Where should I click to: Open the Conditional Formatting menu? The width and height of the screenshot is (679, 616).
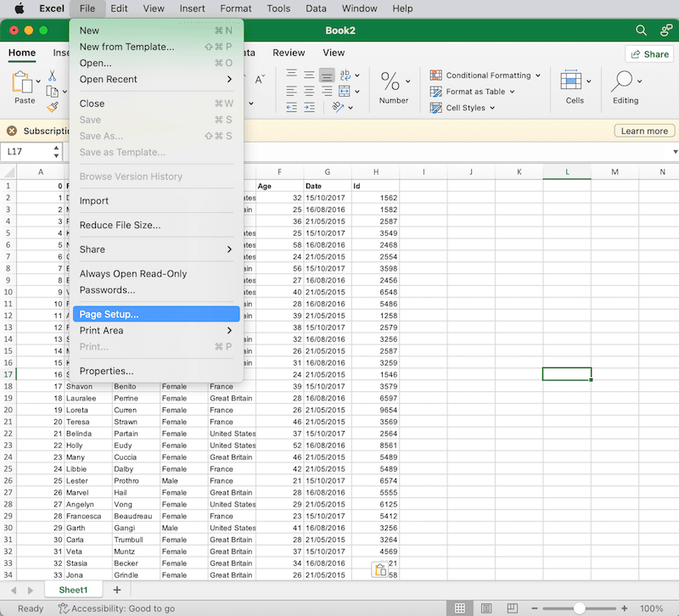(485, 75)
